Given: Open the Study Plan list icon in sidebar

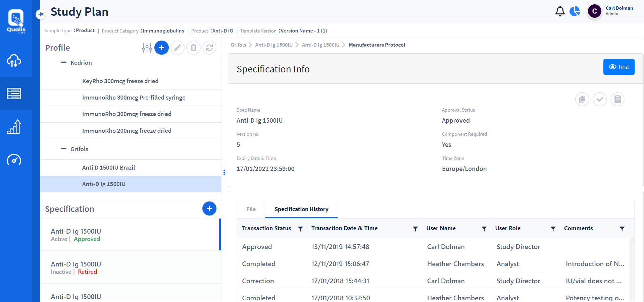Looking at the screenshot, I should coord(13,94).
